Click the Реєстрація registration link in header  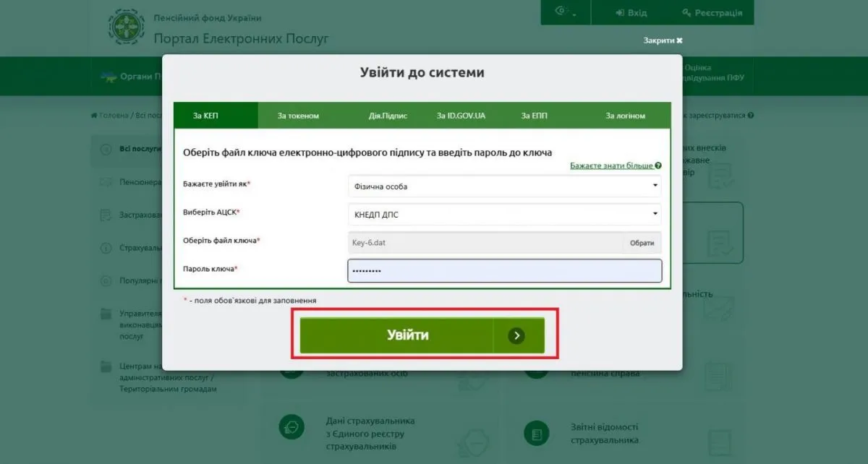tap(712, 13)
